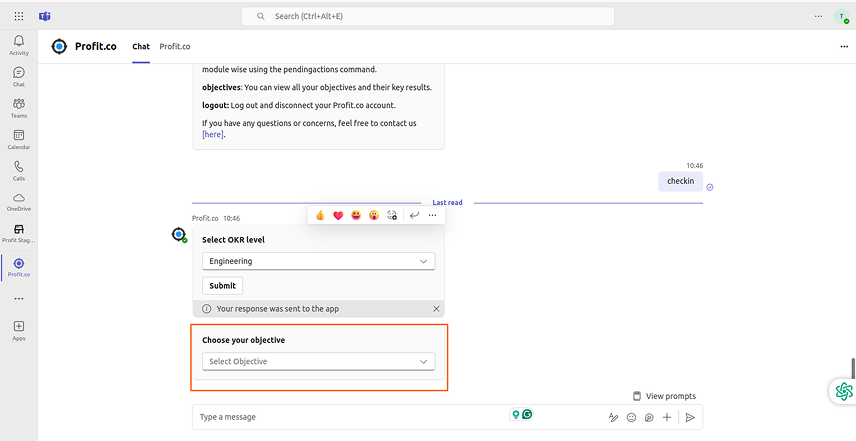Click the ChatGPT floating extension icon
856x441 pixels.
click(844, 391)
